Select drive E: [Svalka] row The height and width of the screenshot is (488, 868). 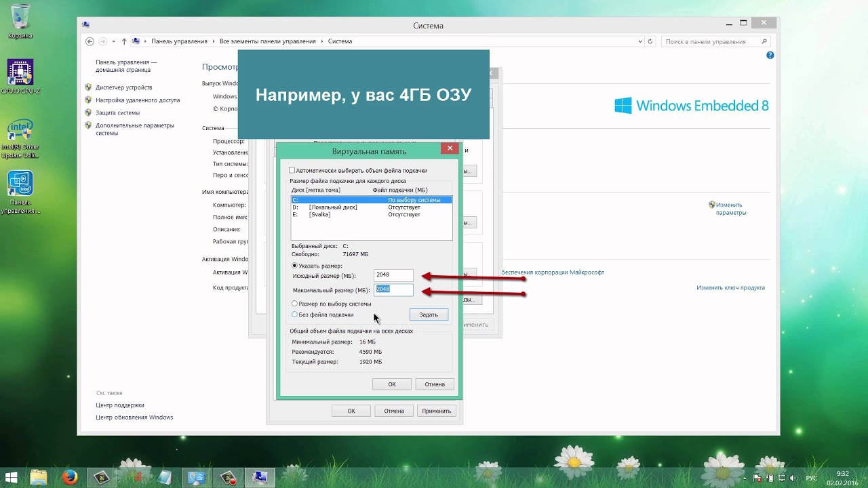[x=371, y=214]
